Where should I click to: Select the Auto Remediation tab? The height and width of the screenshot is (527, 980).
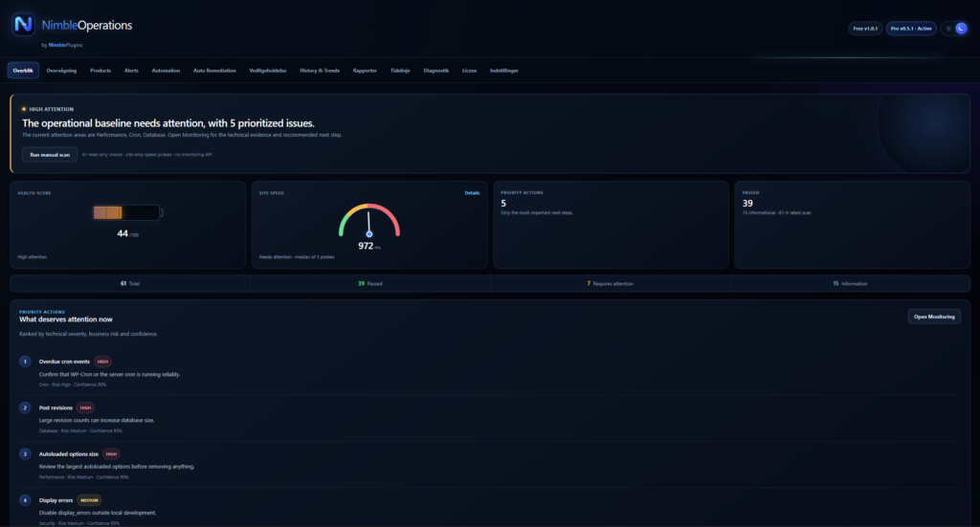214,71
